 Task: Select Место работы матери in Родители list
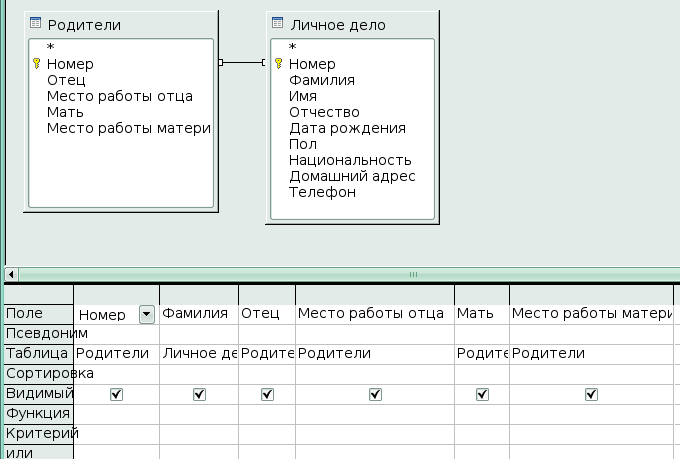pyautogui.click(x=129, y=128)
